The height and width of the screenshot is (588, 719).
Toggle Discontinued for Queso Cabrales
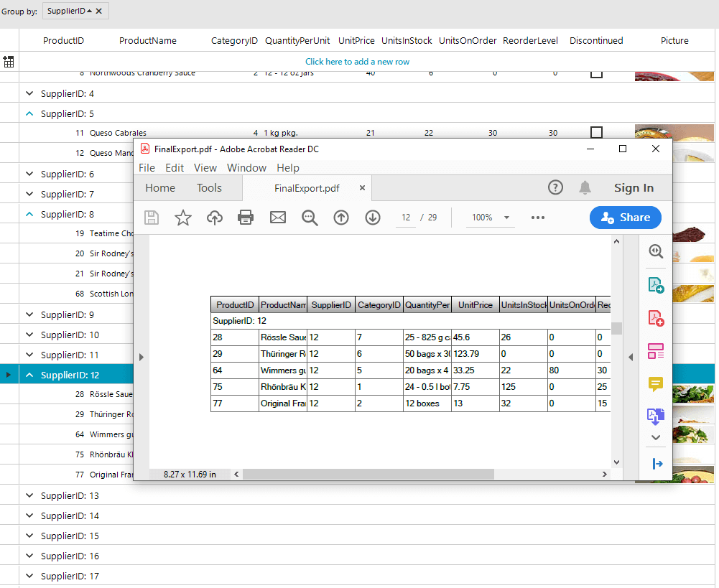(x=596, y=132)
